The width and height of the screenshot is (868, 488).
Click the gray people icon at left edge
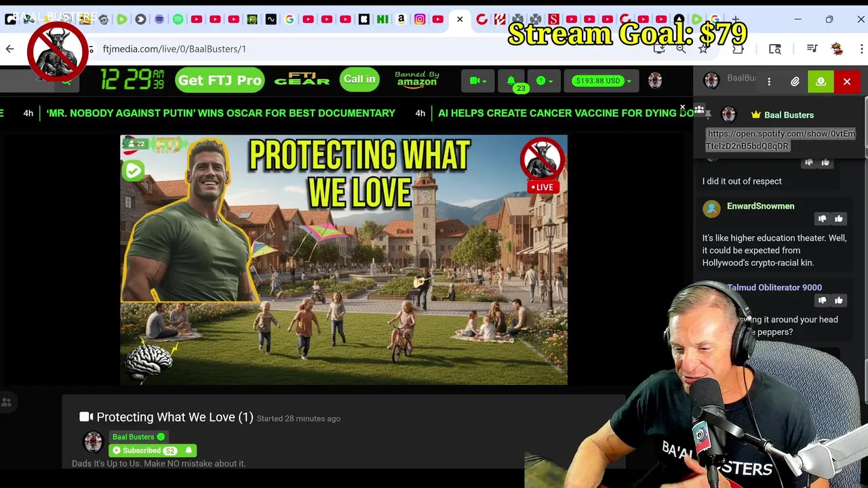(7, 402)
